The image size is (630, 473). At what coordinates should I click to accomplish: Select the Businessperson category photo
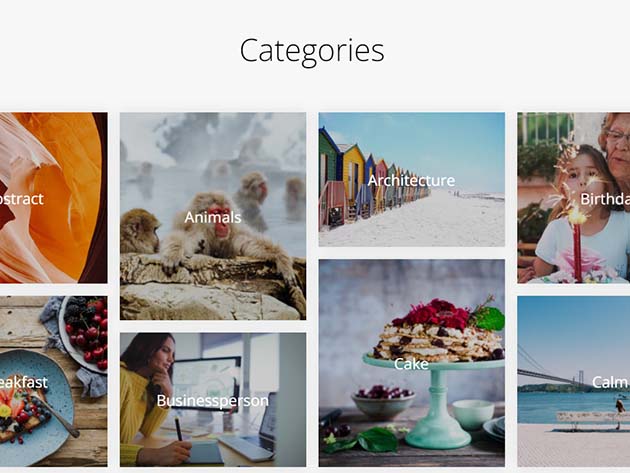point(213,399)
